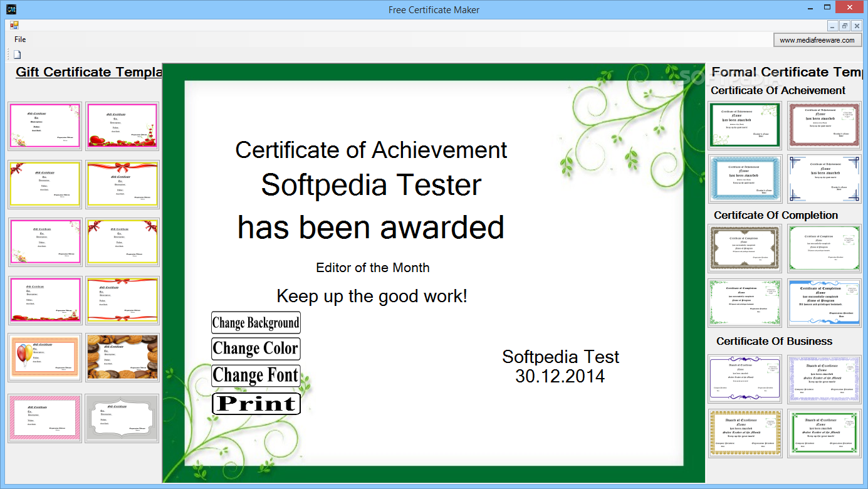Click the 'Softpedia Tester' name text
Image resolution: width=868 pixels, height=489 pixels.
371,185
